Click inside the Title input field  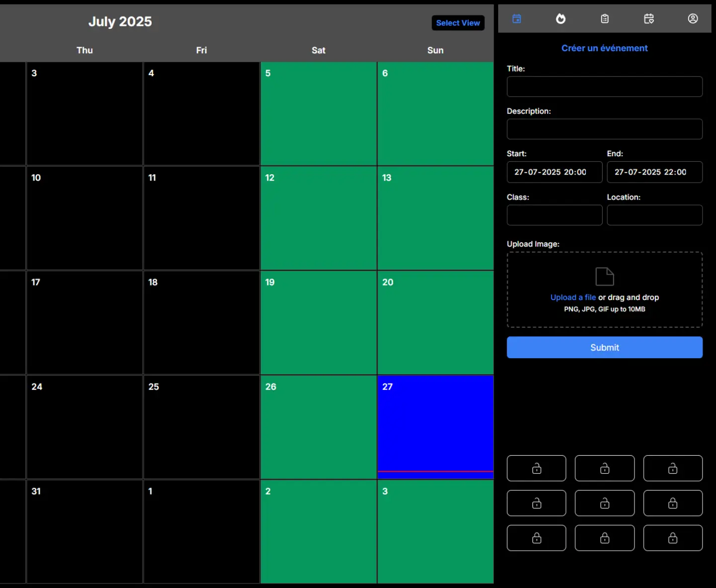click(x=605, y=87)
